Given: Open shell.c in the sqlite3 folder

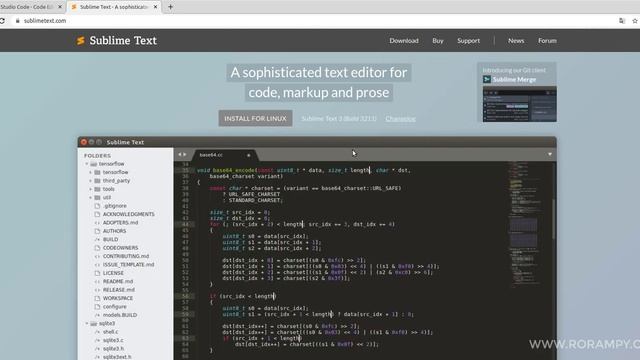Looking at the screenshot, I should tap(110, 332).
